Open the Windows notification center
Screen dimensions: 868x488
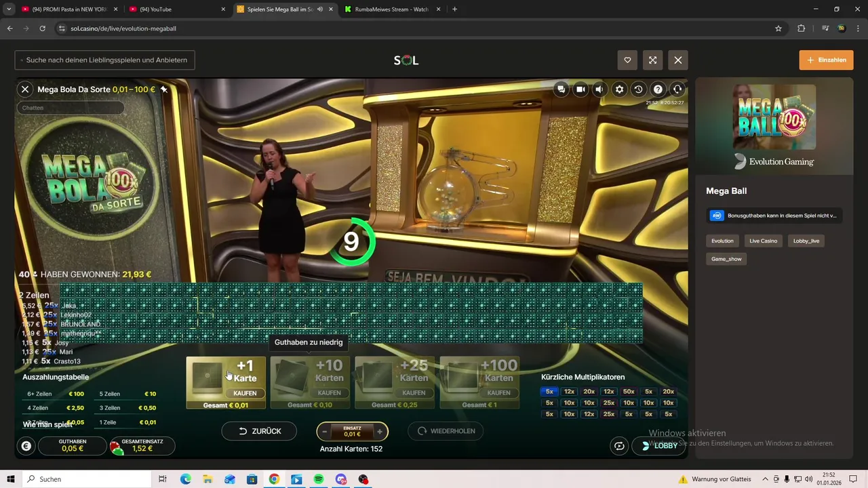853,479
